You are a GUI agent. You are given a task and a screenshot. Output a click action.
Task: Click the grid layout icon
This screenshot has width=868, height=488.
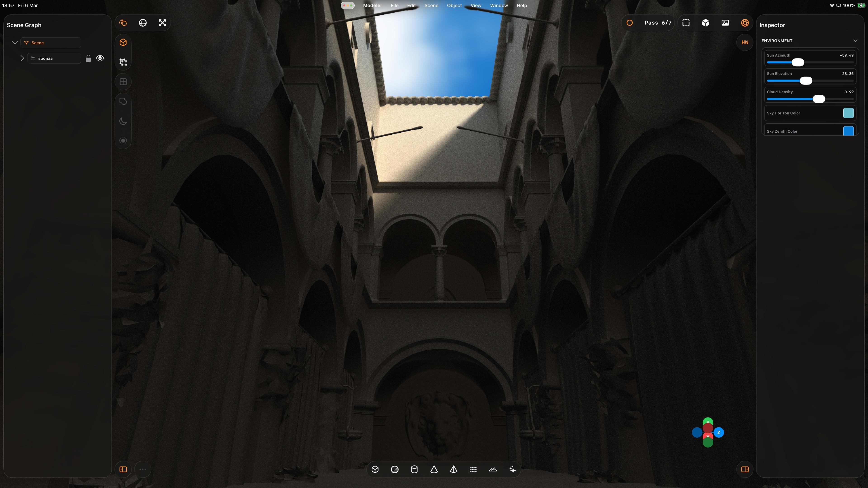click(123, 82)
